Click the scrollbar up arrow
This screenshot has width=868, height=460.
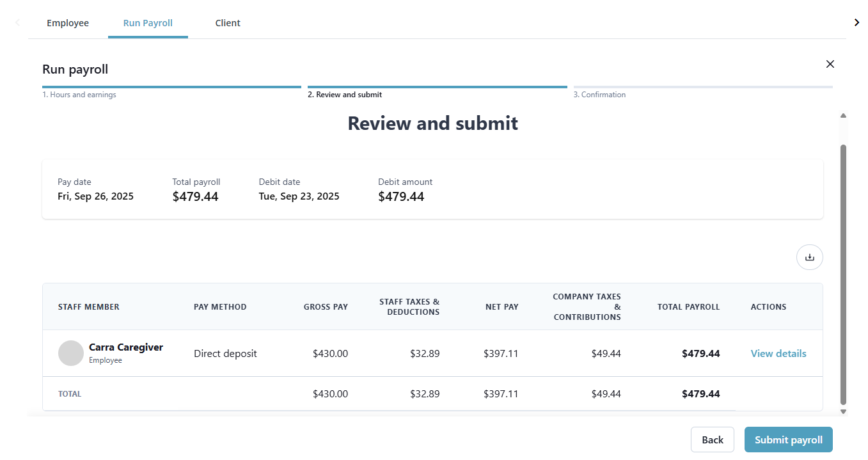843,116
